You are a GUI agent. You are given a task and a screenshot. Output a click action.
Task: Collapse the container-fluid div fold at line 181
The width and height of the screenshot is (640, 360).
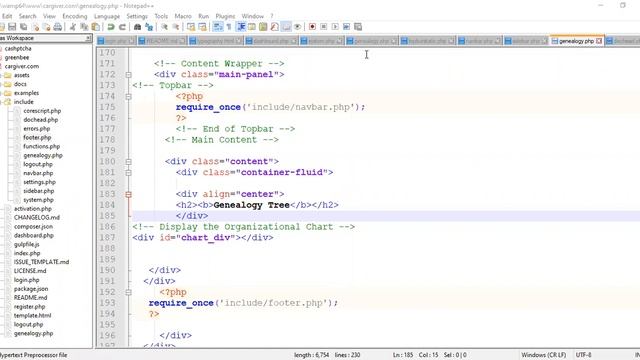(x=129, y=173)
